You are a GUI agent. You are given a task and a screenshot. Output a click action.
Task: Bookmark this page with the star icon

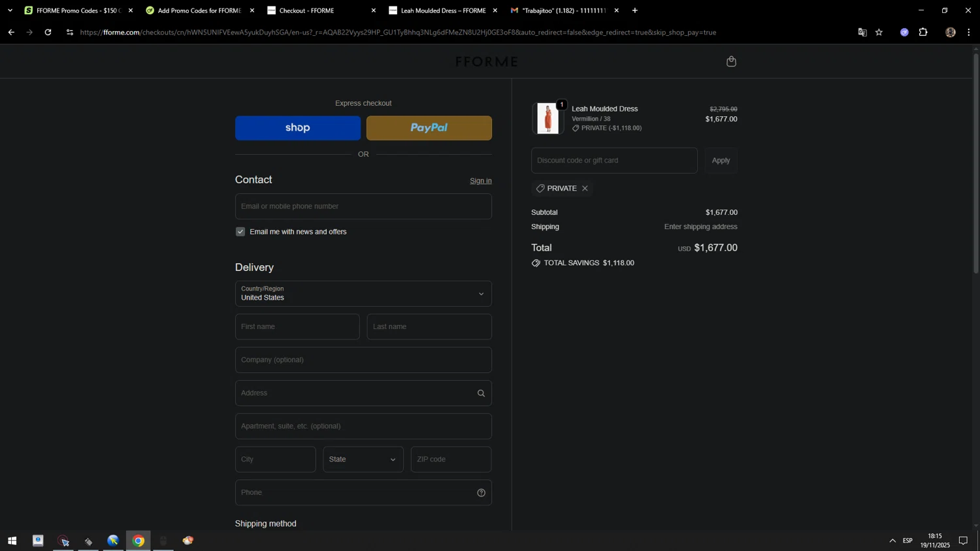click(x=879, y=32)
